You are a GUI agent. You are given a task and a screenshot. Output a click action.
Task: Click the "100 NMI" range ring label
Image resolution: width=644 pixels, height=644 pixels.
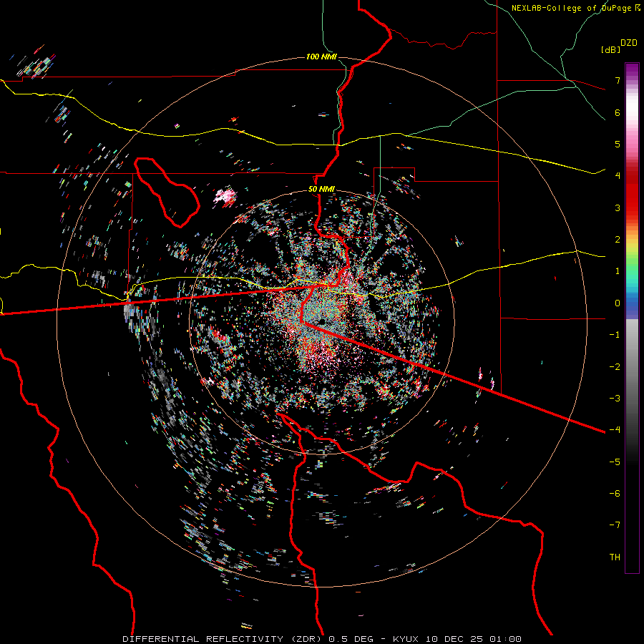(x=321, y=57)
